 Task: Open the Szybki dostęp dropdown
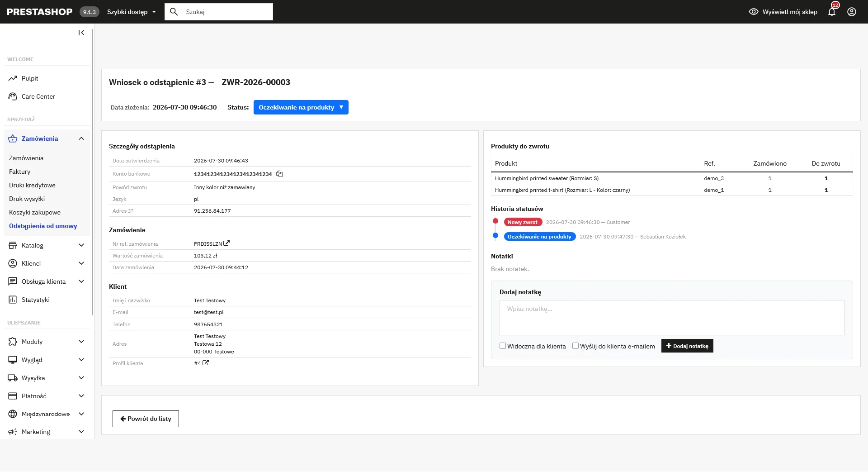131,12
